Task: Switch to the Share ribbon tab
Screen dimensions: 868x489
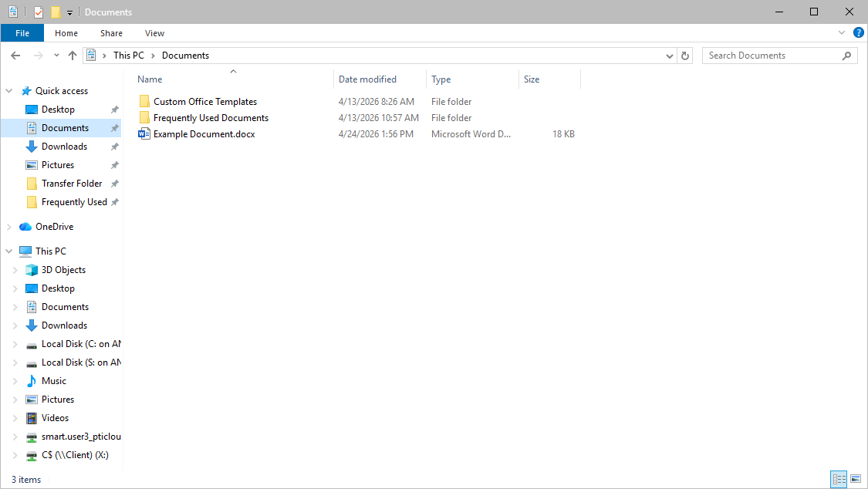Action: pos(111,33)
